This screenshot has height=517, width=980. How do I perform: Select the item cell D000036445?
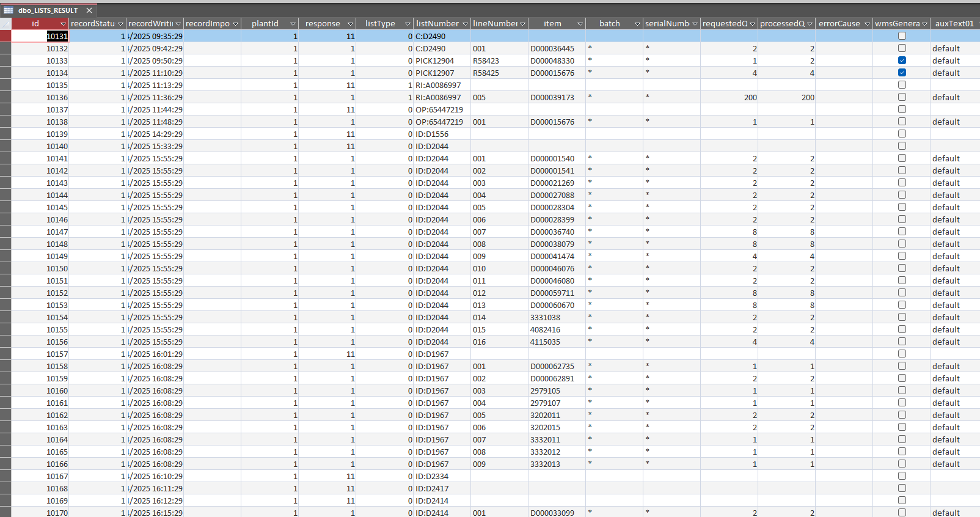coord(552,48)
